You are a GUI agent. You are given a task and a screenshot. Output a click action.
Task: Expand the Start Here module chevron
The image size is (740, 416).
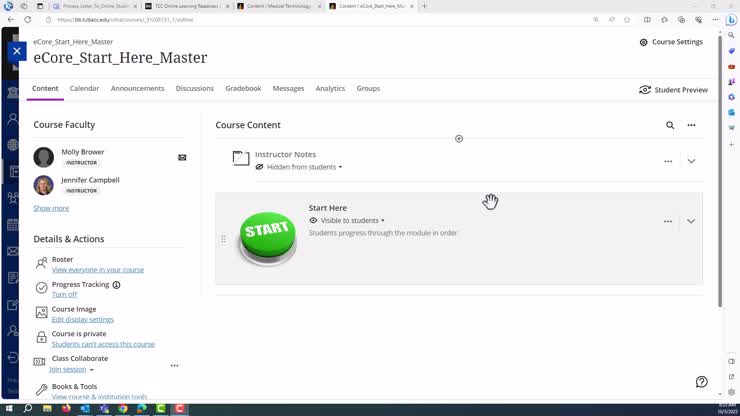tap(691, 221)
